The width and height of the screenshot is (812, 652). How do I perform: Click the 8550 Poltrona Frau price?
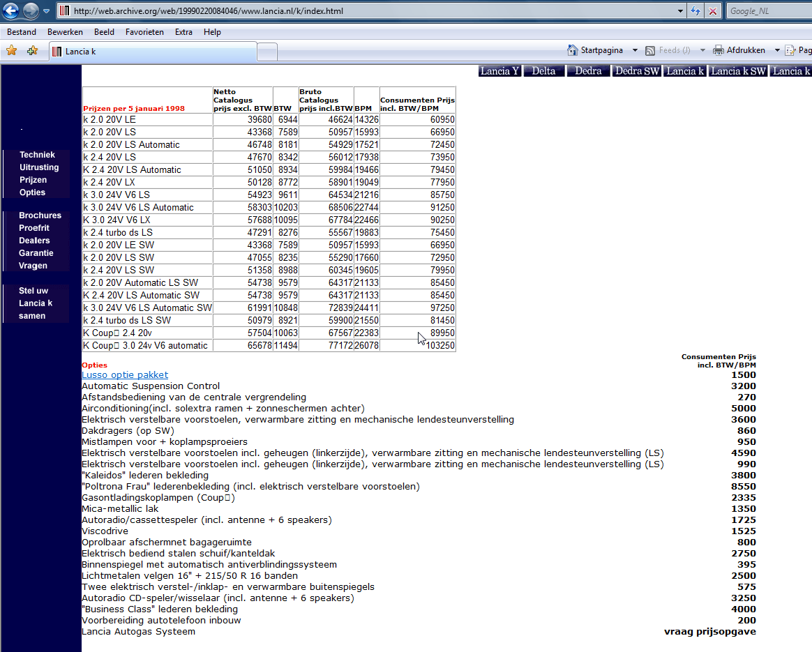point(744,487)
